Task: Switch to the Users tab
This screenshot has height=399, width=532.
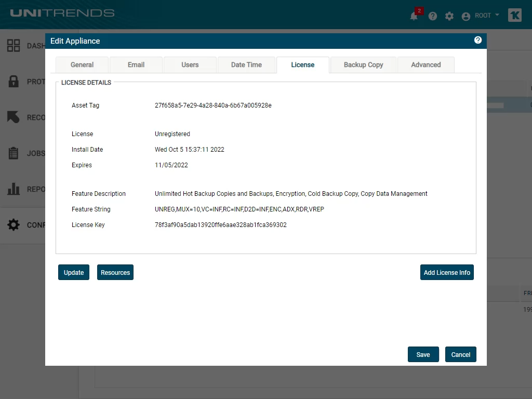Action: [190, 65]
